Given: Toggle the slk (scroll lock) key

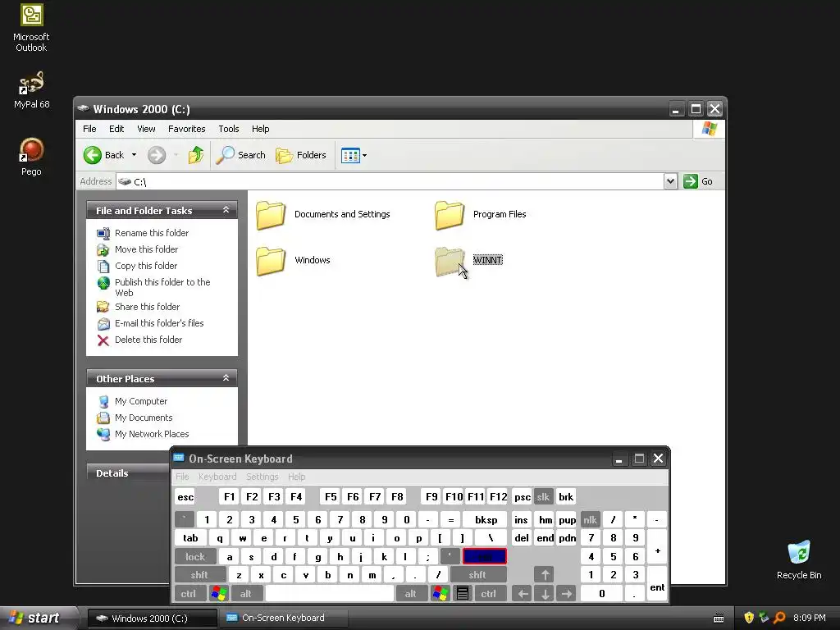Looking at the screenshot, I should [x=543, y=496].
